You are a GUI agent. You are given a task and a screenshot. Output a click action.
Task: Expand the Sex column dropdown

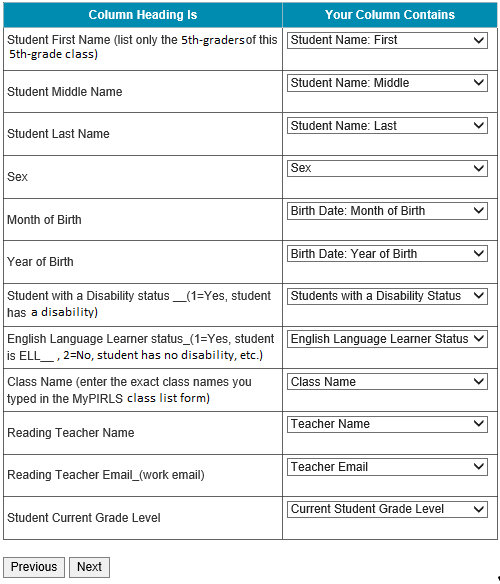[387, 168]
